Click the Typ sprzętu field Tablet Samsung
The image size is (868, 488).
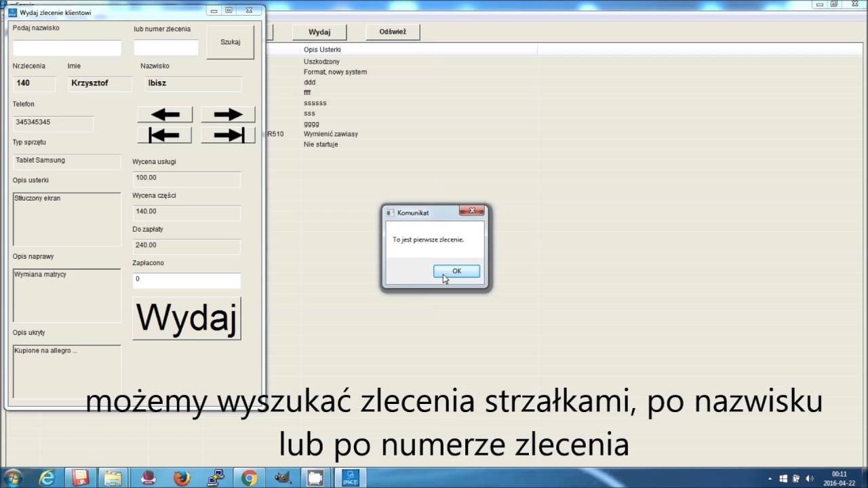67,161
